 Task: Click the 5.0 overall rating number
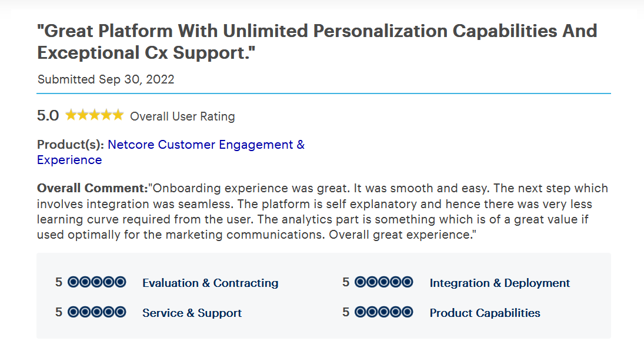[48, 116]
